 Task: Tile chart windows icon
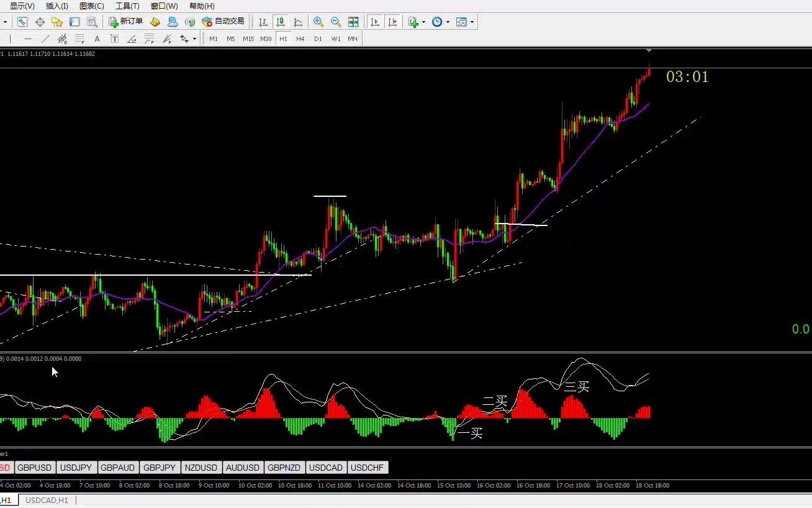pyautogui.click(x=353, y=22)
